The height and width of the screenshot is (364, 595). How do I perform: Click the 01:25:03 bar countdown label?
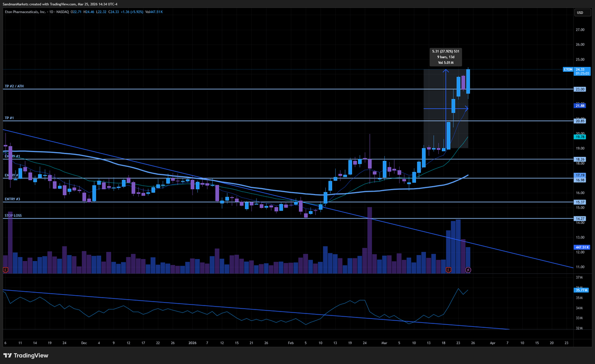coord(582,73)
